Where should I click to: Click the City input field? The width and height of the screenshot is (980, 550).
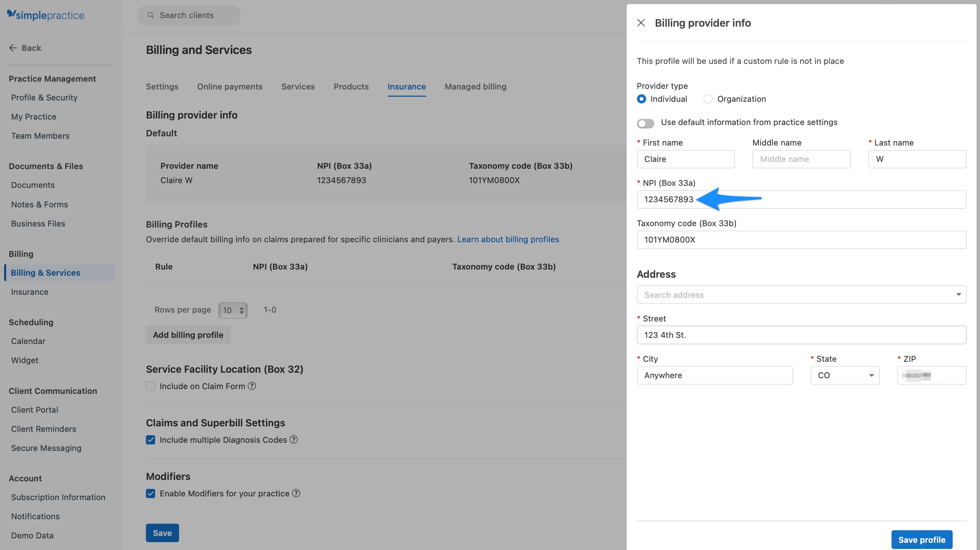pos(715,375)
